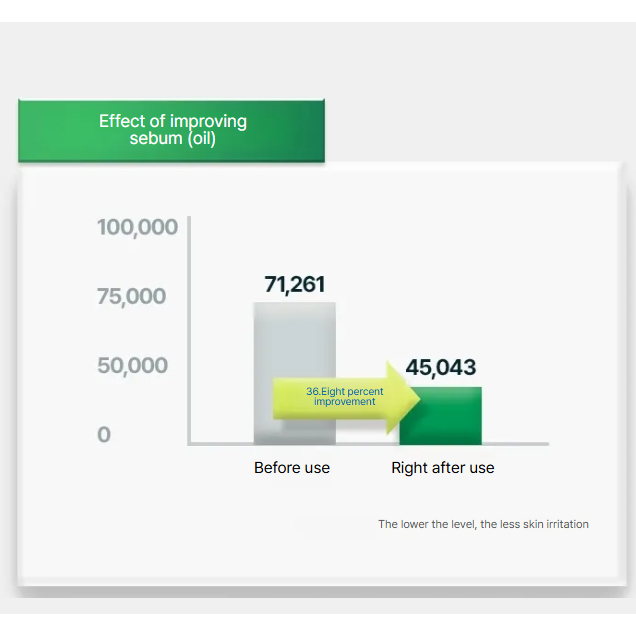The height and width of the screenshot is (636, 636).
Task: Click the skin irritation footnote text
Action: coord(483,524)
